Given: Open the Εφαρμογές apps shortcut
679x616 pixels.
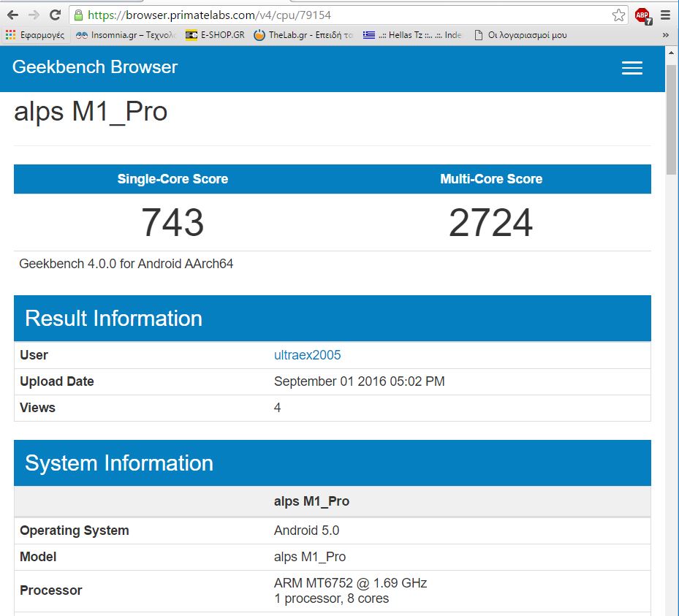Looking at the screenshot, I should coord(35,35).
